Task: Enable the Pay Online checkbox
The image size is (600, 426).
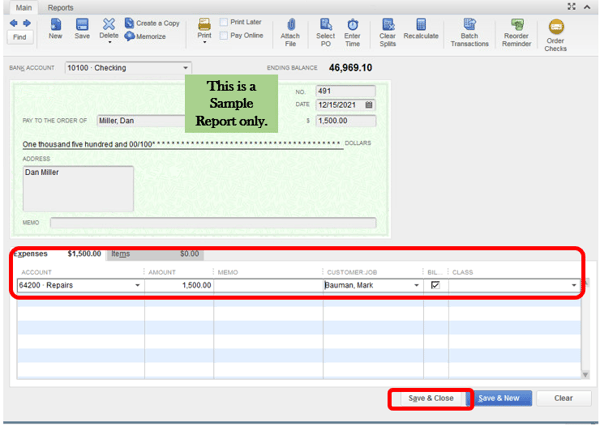Action: pos(224,36)
